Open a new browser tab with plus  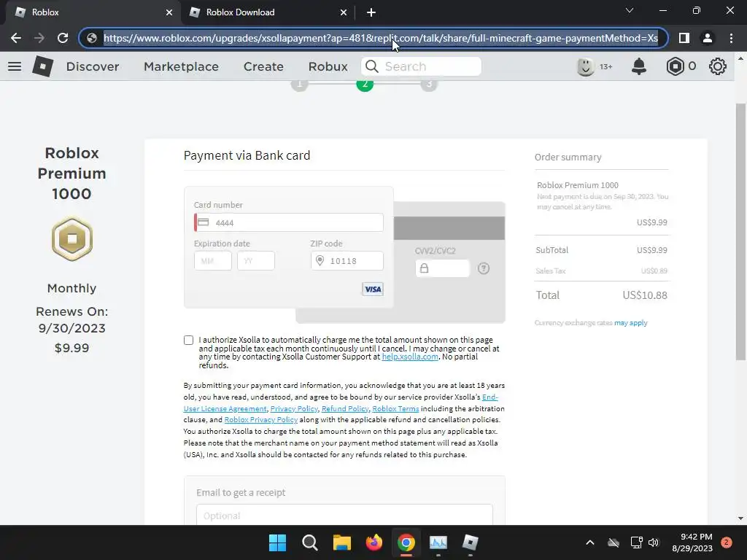(x=371, y=12)
